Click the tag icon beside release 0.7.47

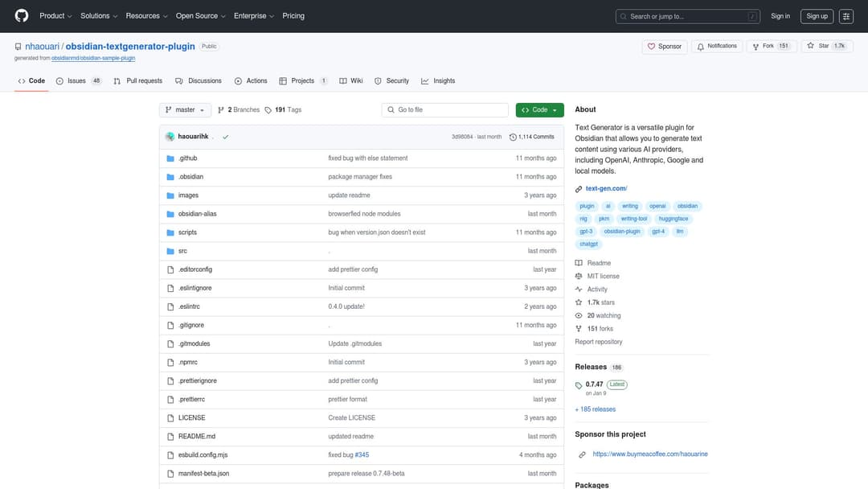click(x=579, y=385)
